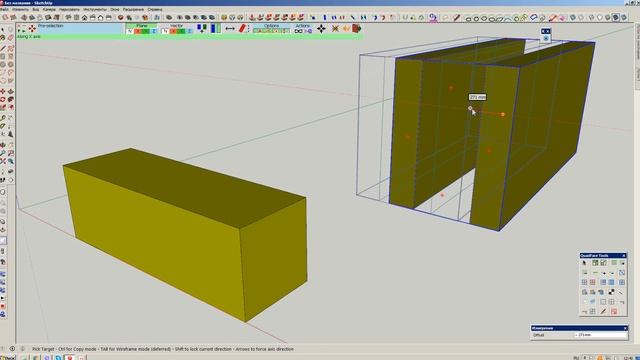Image resolution: width=640 pixels, height=360 pixels.
Task: Click the red target Pre-selection icon
Action: coord(32,29)
